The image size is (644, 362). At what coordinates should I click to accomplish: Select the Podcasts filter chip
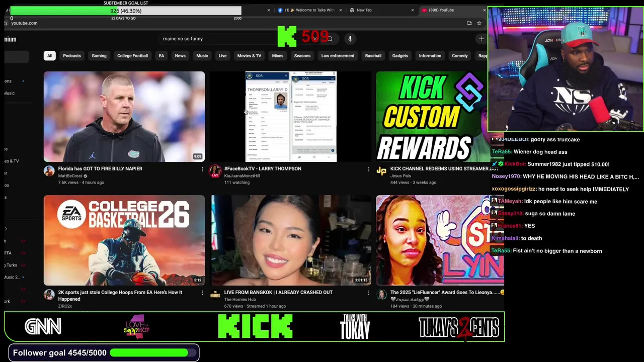click(x=72, y=56)
